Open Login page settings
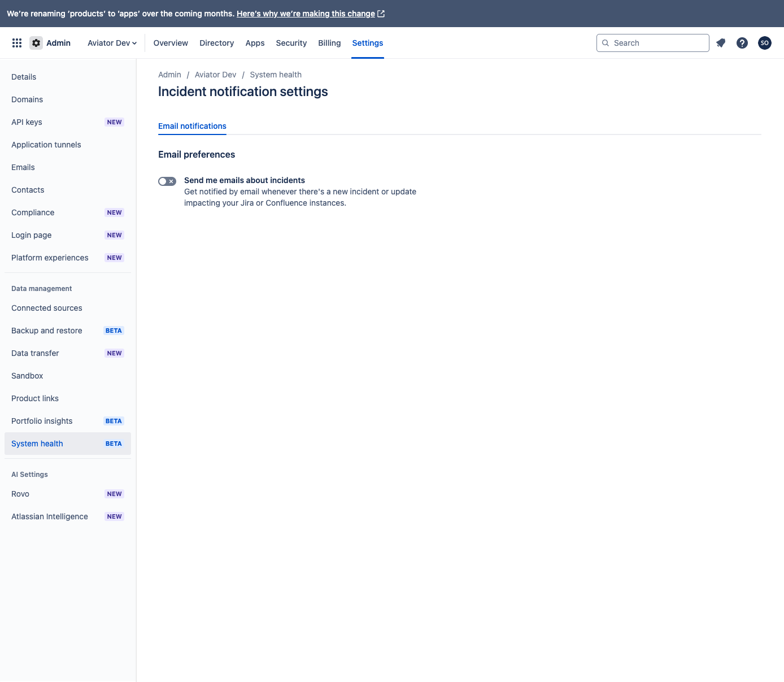 [68, 235]
